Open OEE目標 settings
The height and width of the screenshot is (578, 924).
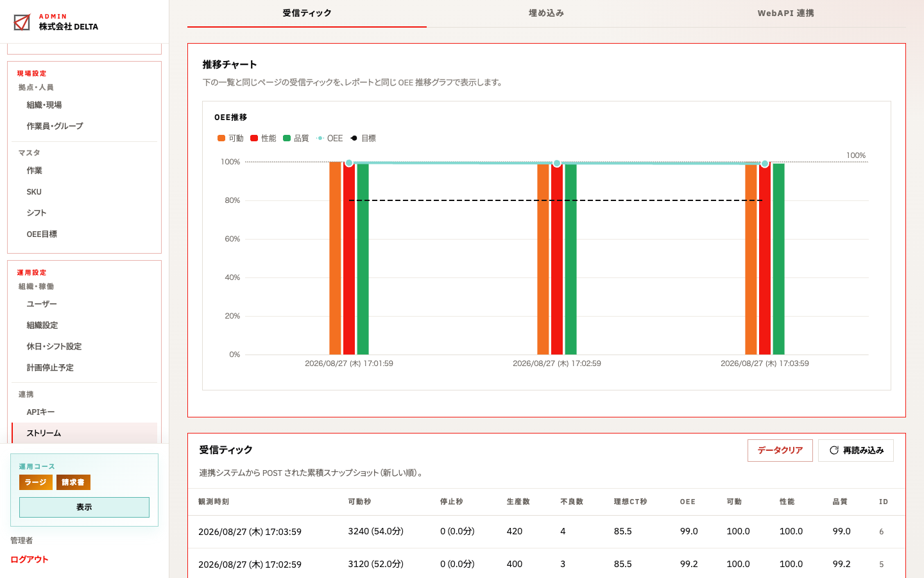coord(84,234)
